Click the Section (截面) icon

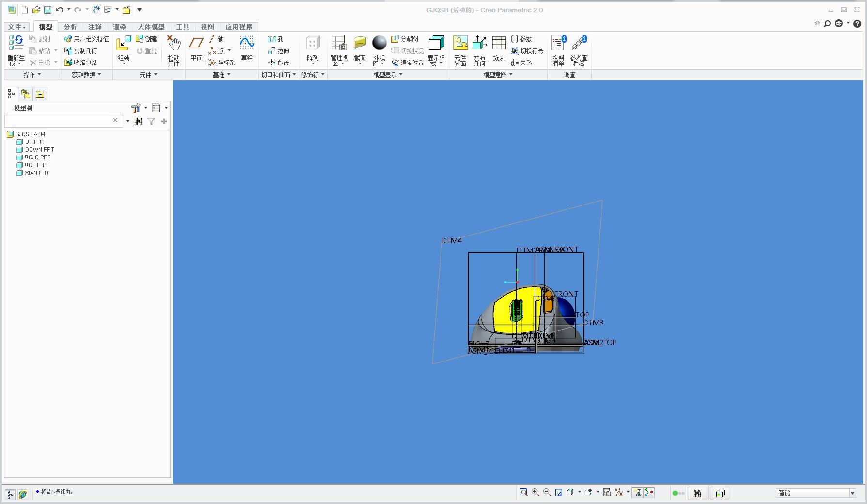(360, 43)
